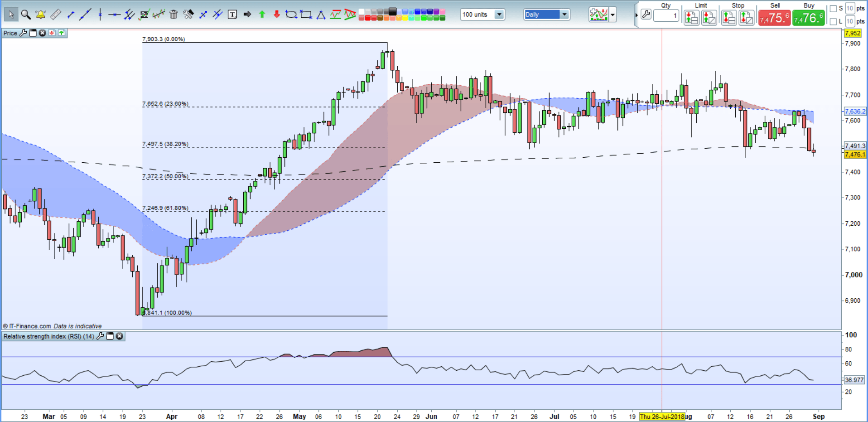Click the Thu 26-Jul-2018 date marker
The height and width of the screenshot is (422, 868).
(662, 417)
